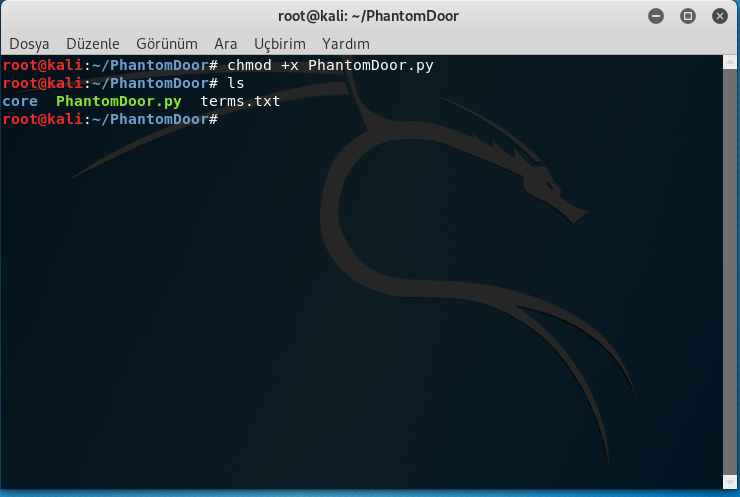Click the scrollbar down arrow

pos(730,482)
